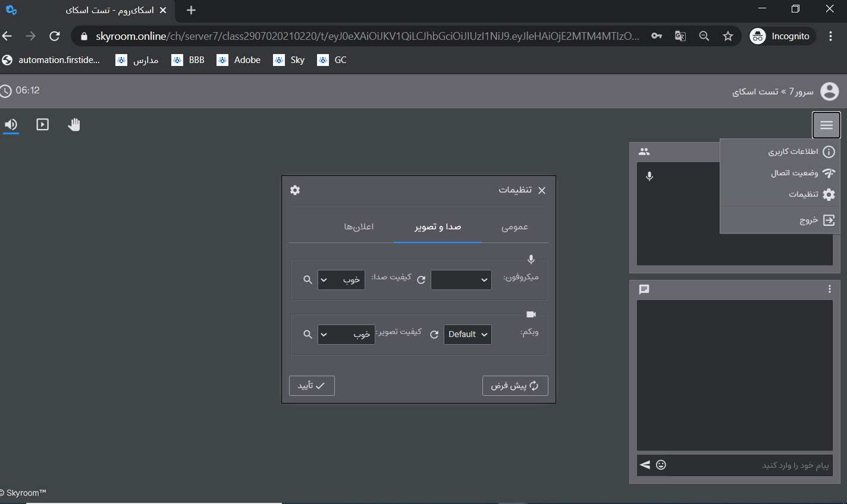Screen dimensions: 847x504
Task: Toggle the speaker volume icon
Action: click(x=11, y=125)
